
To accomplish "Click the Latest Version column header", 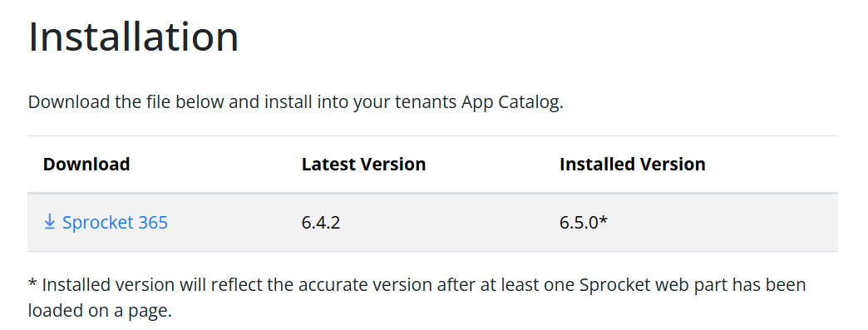I will [x=363, y=164].
